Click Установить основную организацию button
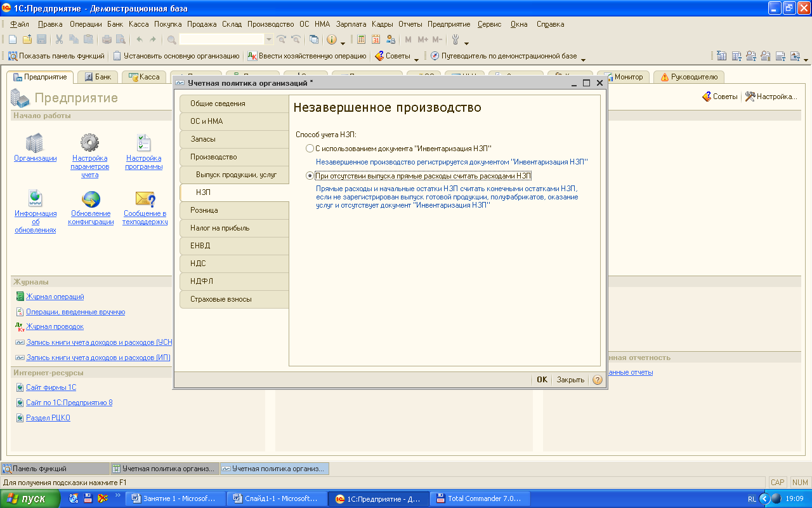Viewport: 812px width, 508px height. click(176, 56)
